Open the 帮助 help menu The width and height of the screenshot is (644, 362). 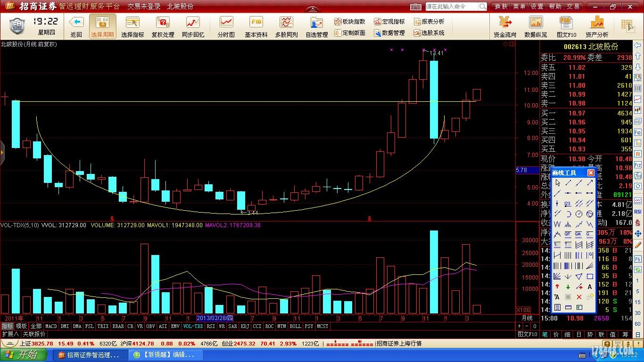555,7
